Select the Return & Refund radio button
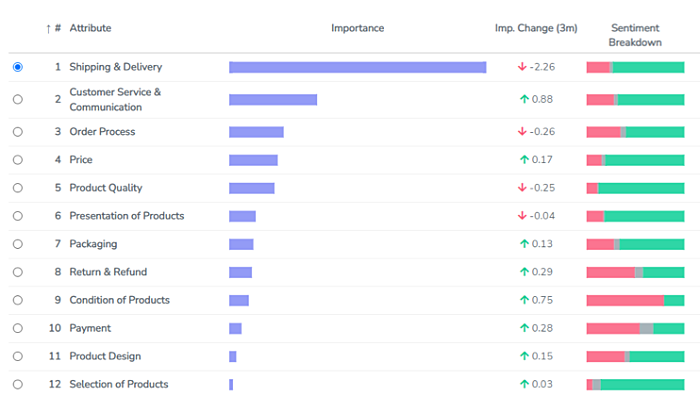The width and height of the screenshot is (700, 396). coord(18,272)
